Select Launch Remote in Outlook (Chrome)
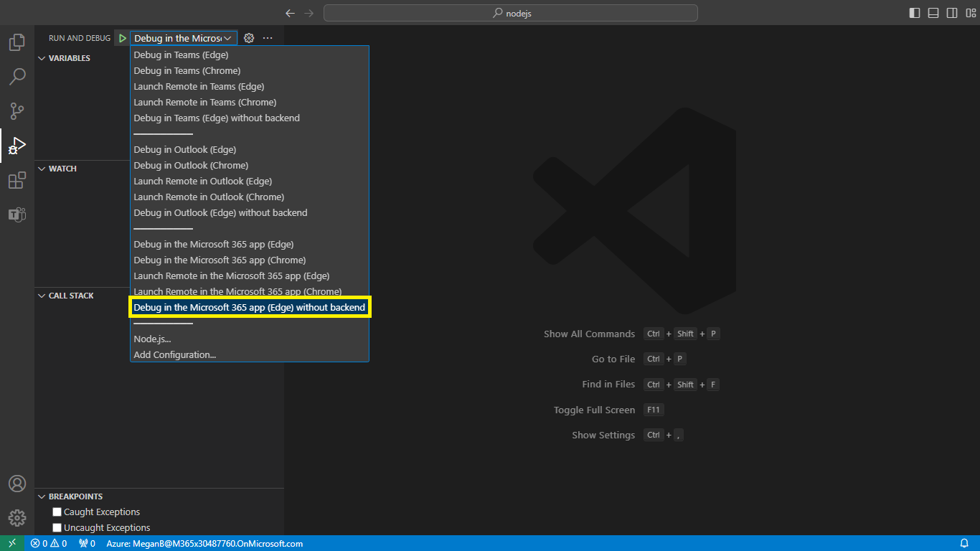Viewport: 980px width, 551px height. tap(250, 197)
